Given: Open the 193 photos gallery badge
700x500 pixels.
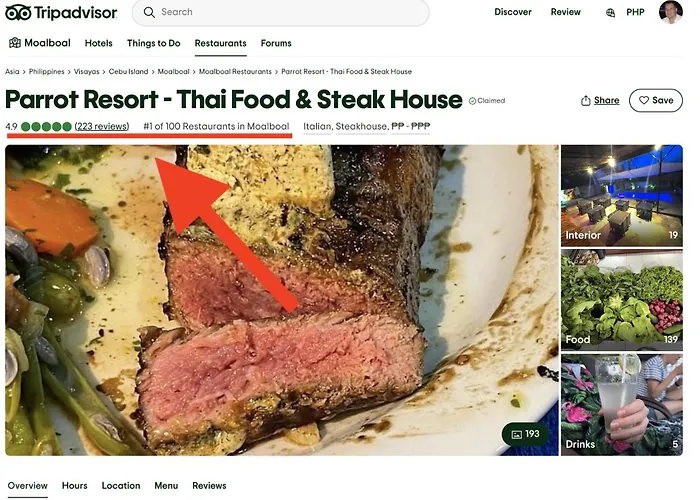Looking at the screenshot, I should pyautogui.click(x=525, y=434).
